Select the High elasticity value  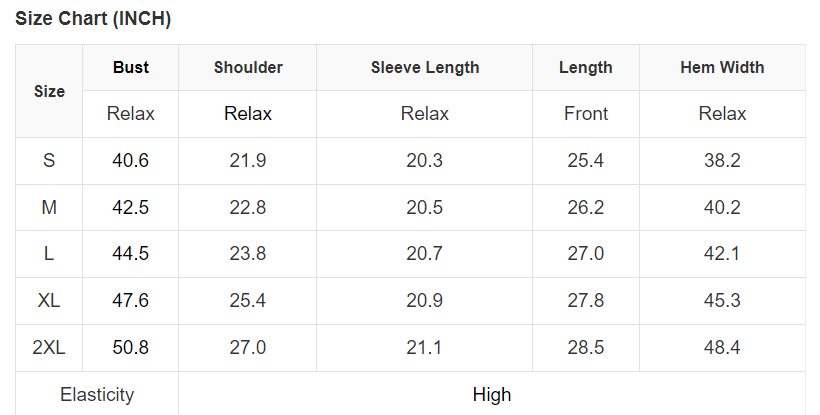pyautogui.click(x=492, y=394)
